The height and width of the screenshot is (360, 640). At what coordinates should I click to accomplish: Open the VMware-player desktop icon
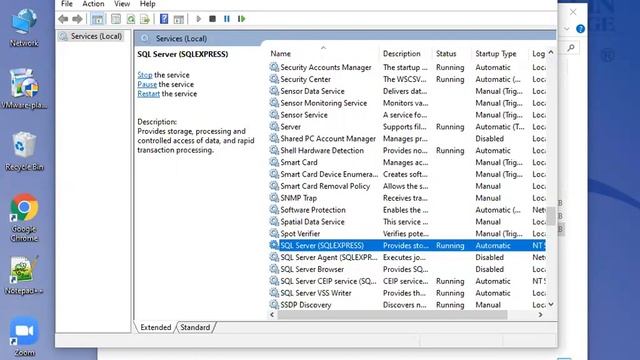coord(24,89)
